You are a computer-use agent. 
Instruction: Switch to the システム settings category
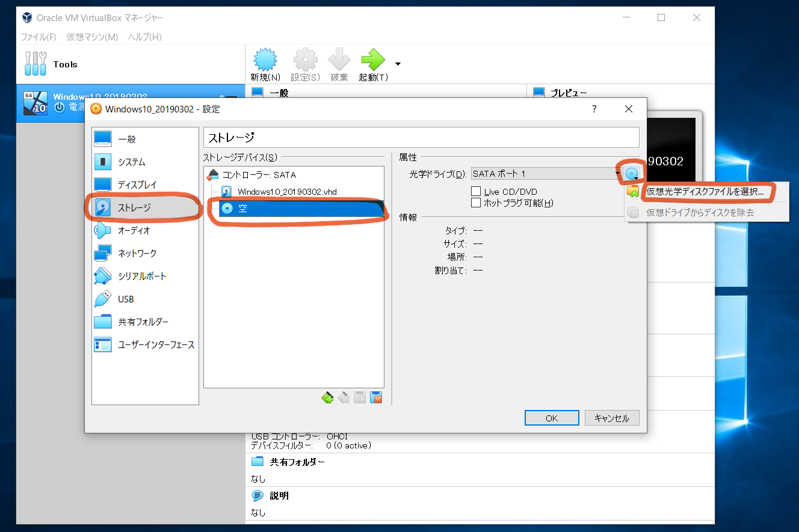pos(145,162)
